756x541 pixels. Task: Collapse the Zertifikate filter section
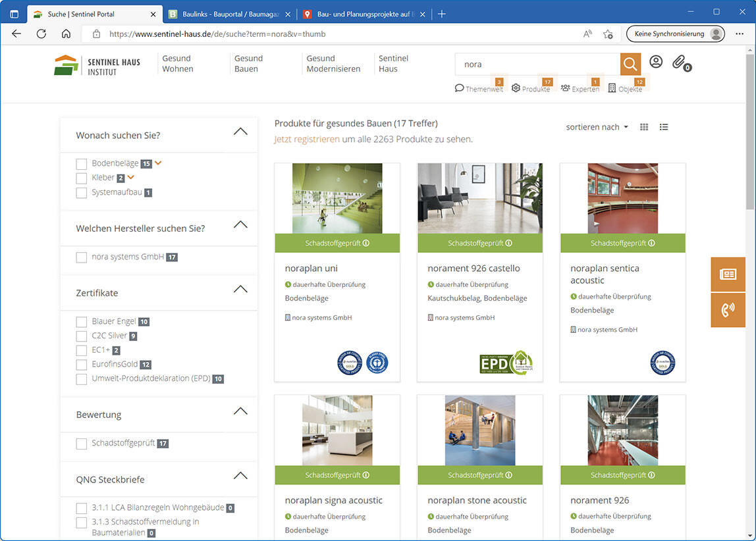pos(240,289)
